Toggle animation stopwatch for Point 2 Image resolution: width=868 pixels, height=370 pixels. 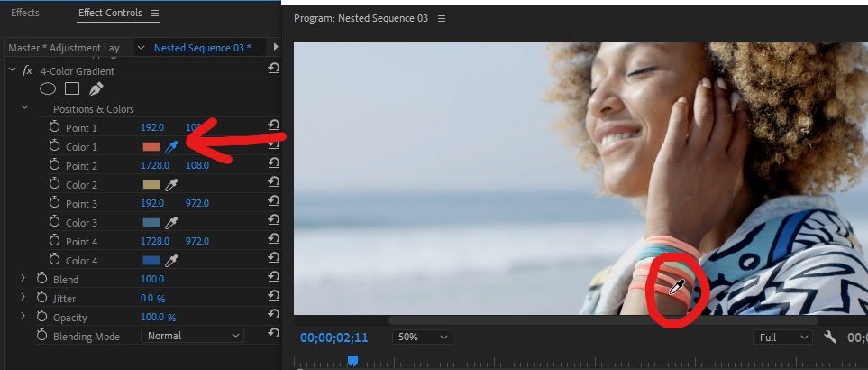click(x=54, y=165)
